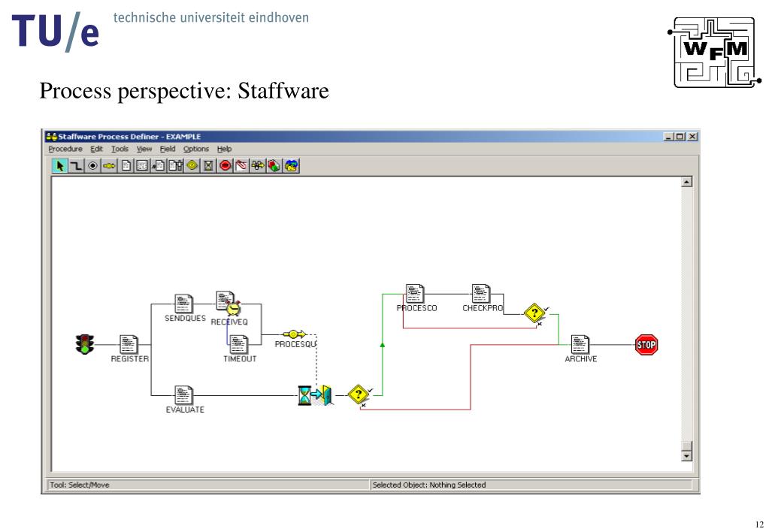Screen dimensions: 769x532
Task: Select the paper clip annotation tool
Action: pos(241,166)
